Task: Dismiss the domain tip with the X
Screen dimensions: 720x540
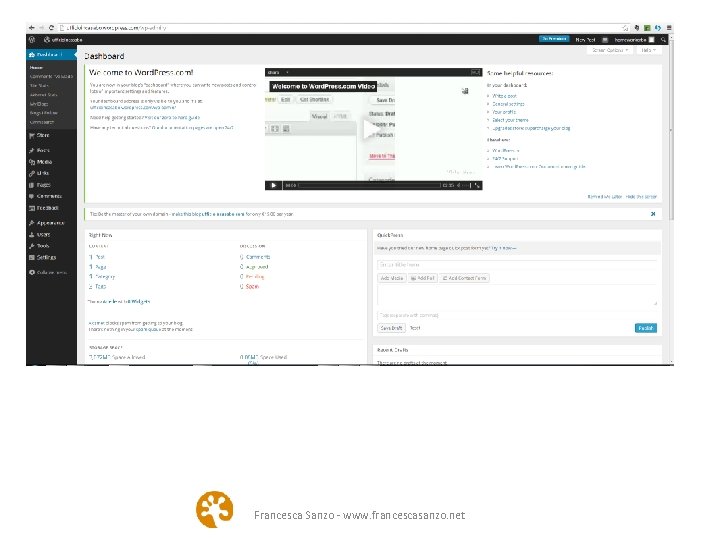Action: (x=653, y=214)
